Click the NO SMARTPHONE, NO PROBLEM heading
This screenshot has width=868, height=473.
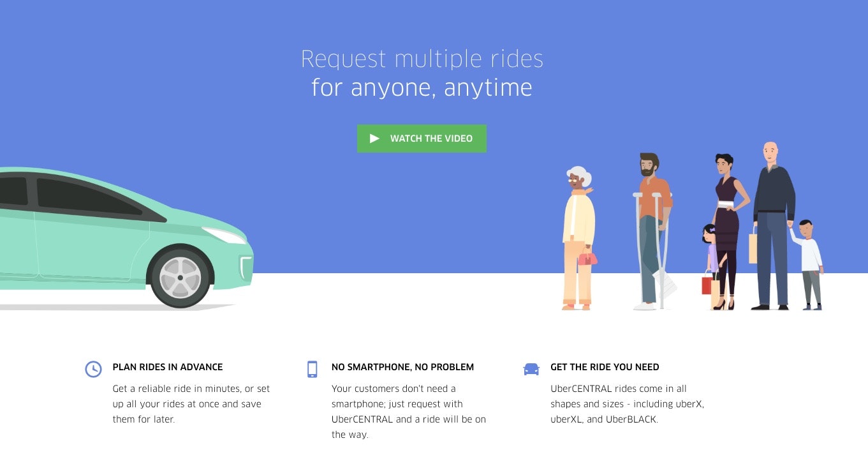(402, 367)
